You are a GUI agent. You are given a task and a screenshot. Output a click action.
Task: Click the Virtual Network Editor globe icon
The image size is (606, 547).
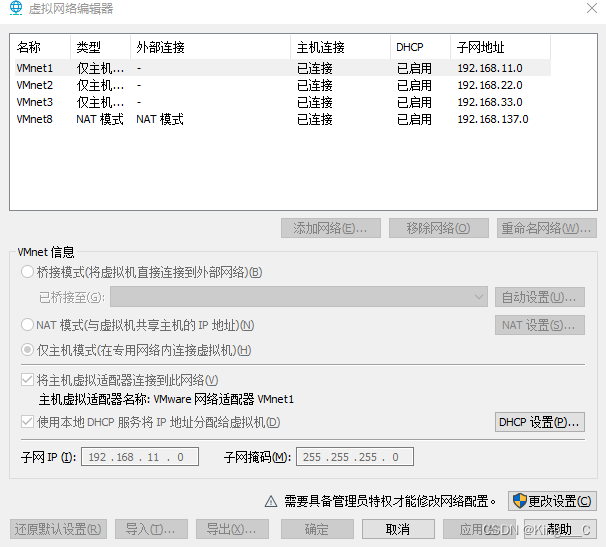click(x=16, y=8)
